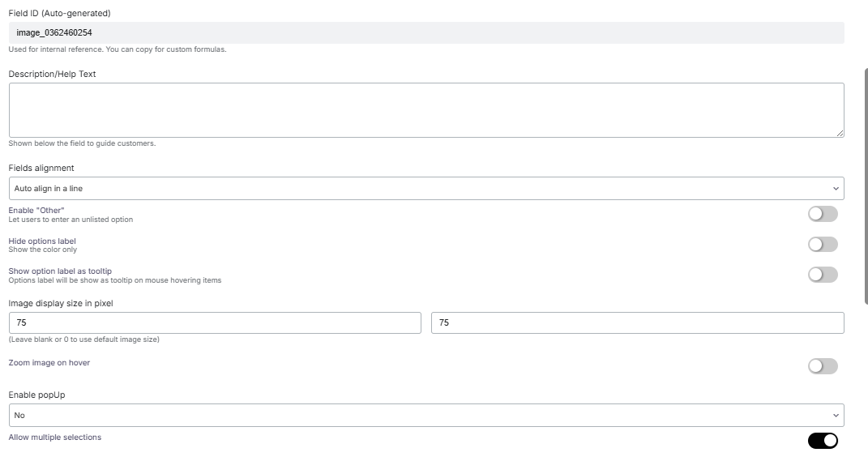Open the "Auto align in a line" dropdown
The height and width of the screenshot is (461, 868).
click(x=425, y=189)
